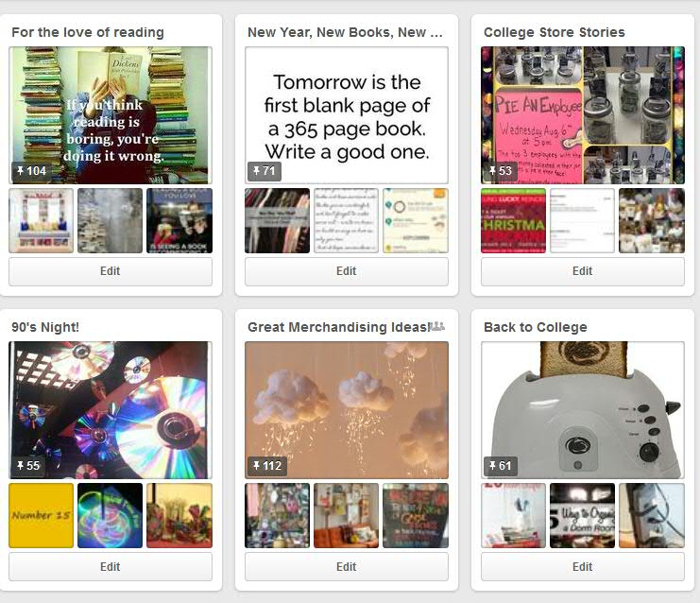Click the 104 pin count badge
Viewport: 700px width, 603px height.
point(31,171)
